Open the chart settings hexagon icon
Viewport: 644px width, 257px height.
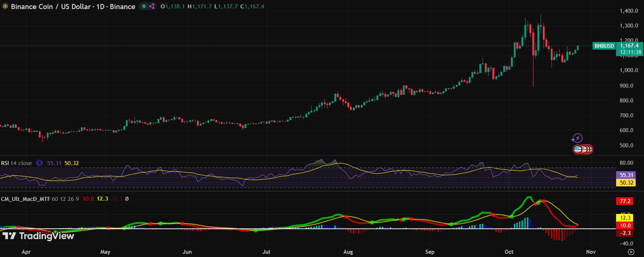[x=631, y=252]
